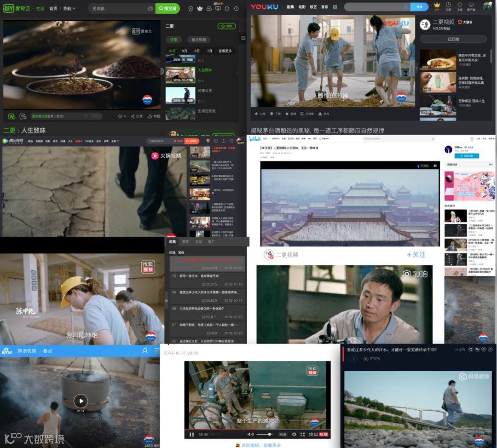Collapse the iQIYI sidebar with the arrow handle
The height and width of the screenshot is (448, 497).
[162, 72]
